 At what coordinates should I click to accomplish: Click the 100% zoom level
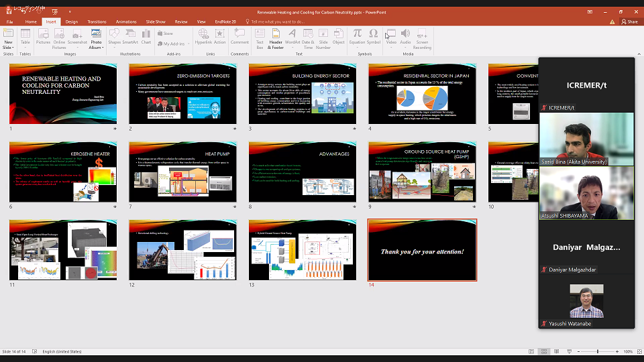point(628,352)
